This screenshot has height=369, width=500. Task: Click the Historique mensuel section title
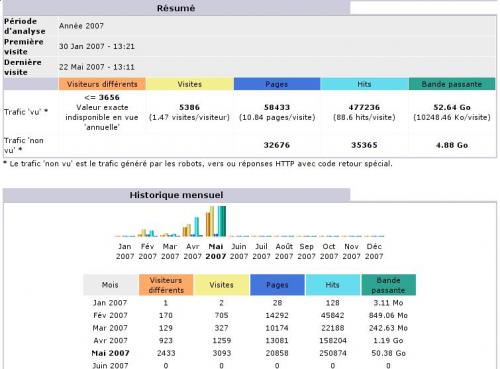click(176, 195)
